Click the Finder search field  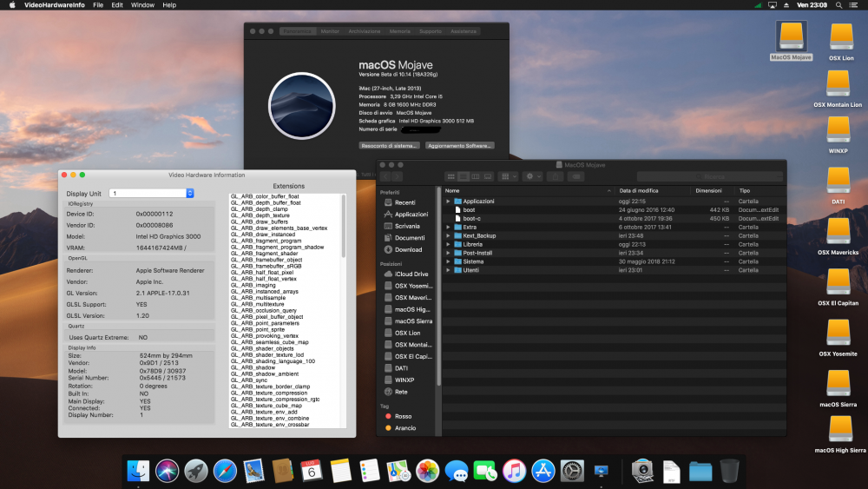[x=710, y=176]
